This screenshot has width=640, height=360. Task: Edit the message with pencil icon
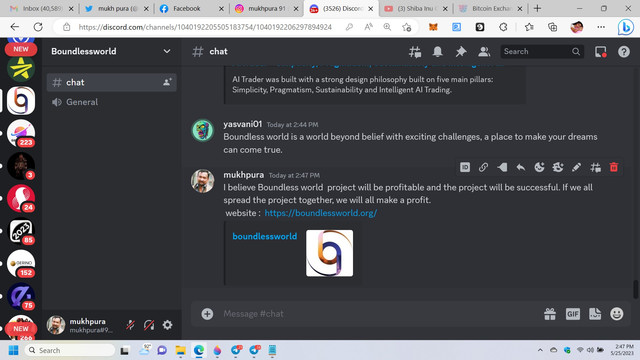pyautogui.click(x=576, y=167)
